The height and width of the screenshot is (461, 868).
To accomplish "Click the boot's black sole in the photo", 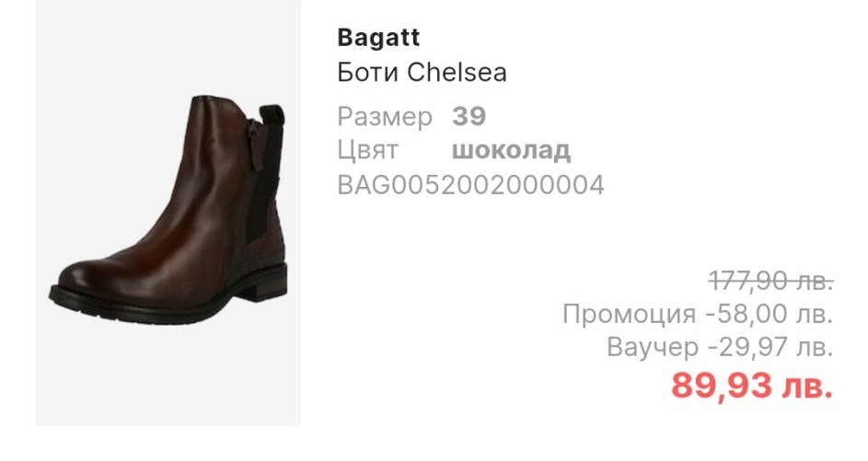I will (x=166, y=302).
